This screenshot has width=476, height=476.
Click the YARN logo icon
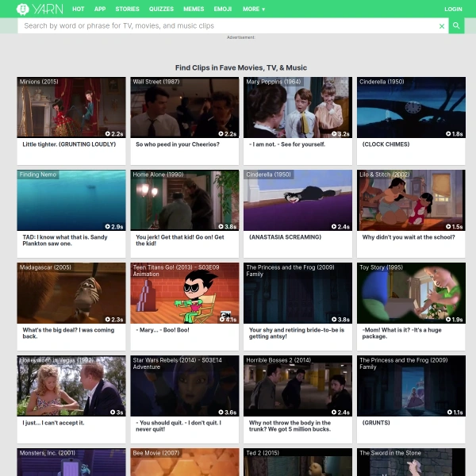click(24, 10)
